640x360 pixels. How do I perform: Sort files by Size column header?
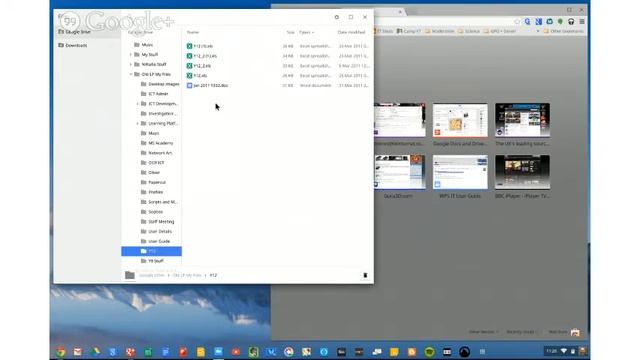290,32
